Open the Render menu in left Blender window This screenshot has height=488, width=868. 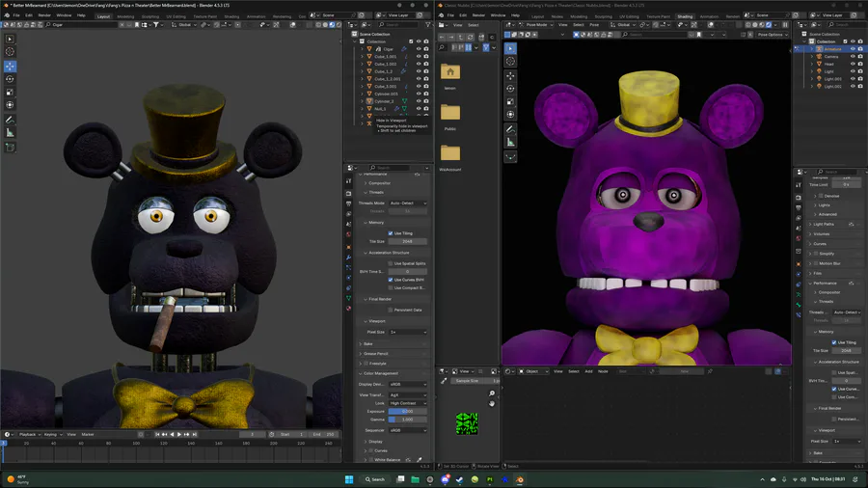(x=44, y=15)
